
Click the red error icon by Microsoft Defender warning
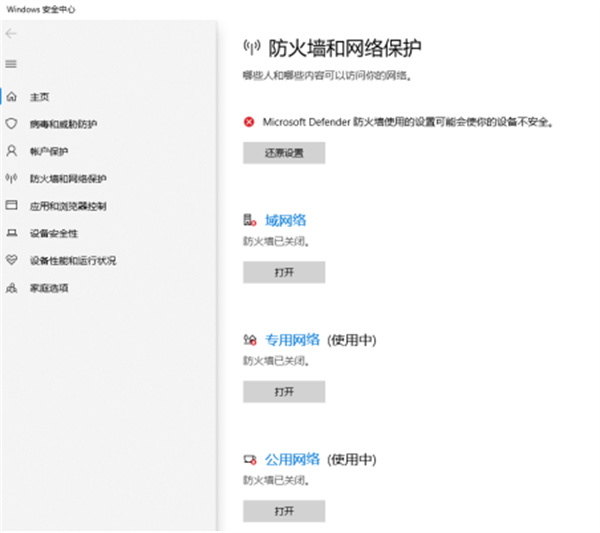[249, 122]
